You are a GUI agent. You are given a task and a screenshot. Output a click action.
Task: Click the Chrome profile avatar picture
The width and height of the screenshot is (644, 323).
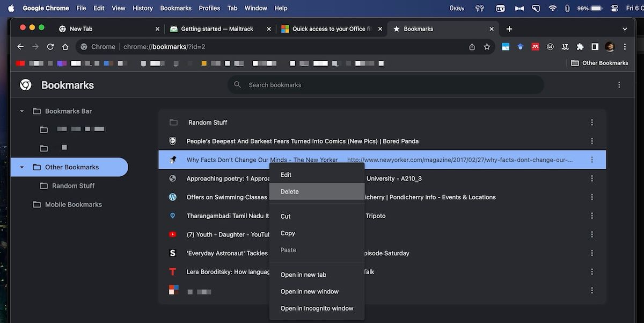610,47
